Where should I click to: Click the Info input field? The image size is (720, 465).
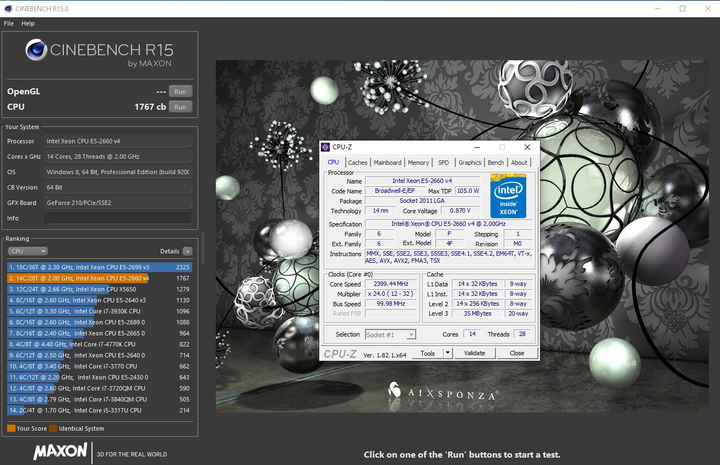pos(118,218)
